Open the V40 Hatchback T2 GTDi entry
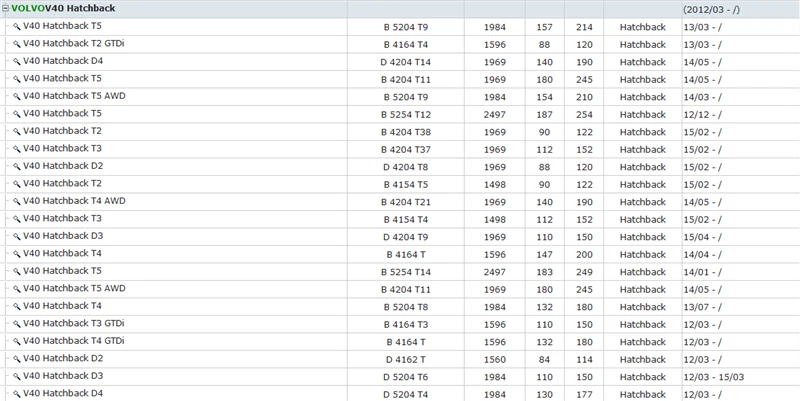The image size is (800, 401). [73, 44]
